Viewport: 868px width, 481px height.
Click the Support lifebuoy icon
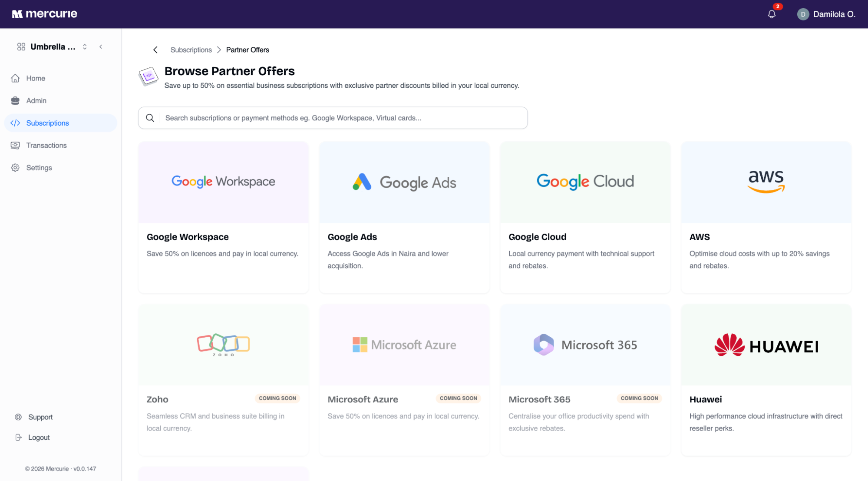18,417
